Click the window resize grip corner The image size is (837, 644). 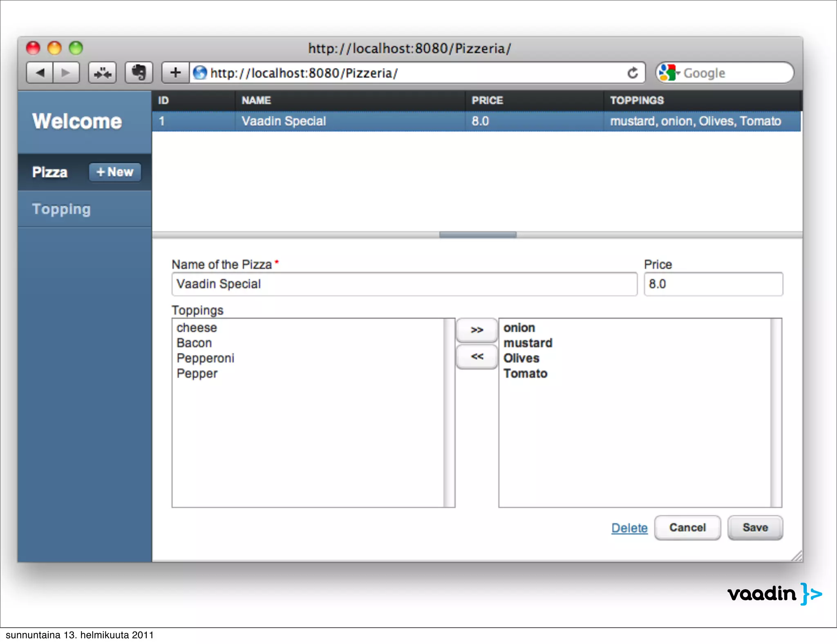(x=797, y=556)
